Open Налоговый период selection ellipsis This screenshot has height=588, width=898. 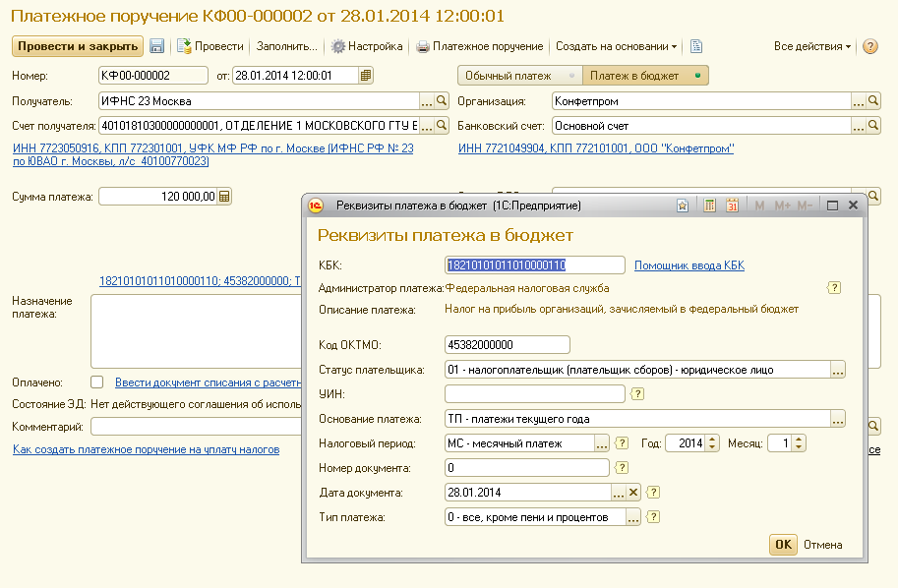[601, 443]
